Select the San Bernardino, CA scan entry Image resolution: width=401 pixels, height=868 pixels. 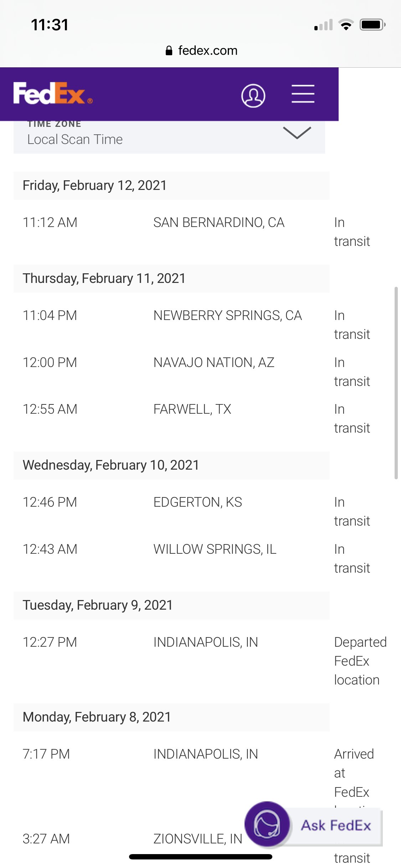pos(219,223)
